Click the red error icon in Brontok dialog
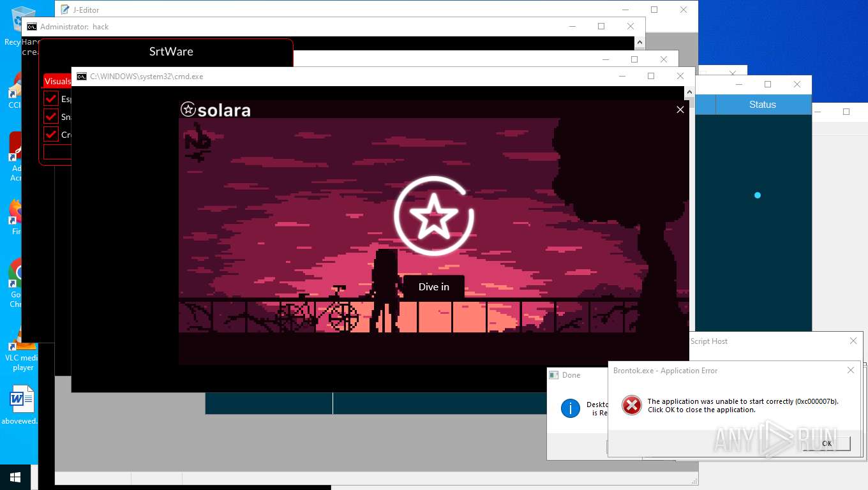This screenshot has width=868, height=490. pyautogui.click(x=632, y=405)
